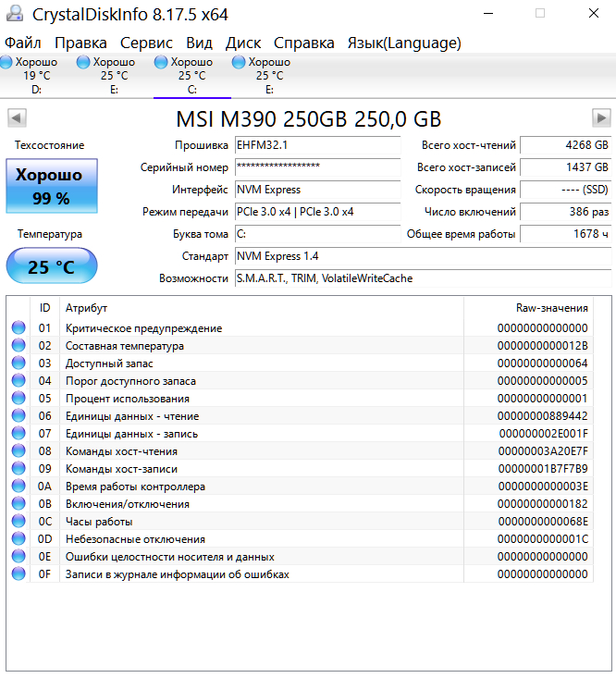The image size is (616, 678).
Task: Click status circle for Критическое предупреждение row
Action: (18, 327)
